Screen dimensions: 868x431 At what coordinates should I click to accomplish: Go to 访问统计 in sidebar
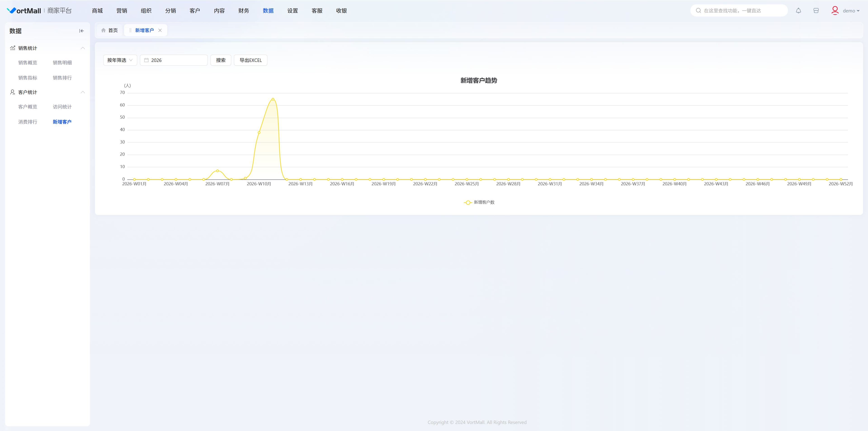point(62,107)
